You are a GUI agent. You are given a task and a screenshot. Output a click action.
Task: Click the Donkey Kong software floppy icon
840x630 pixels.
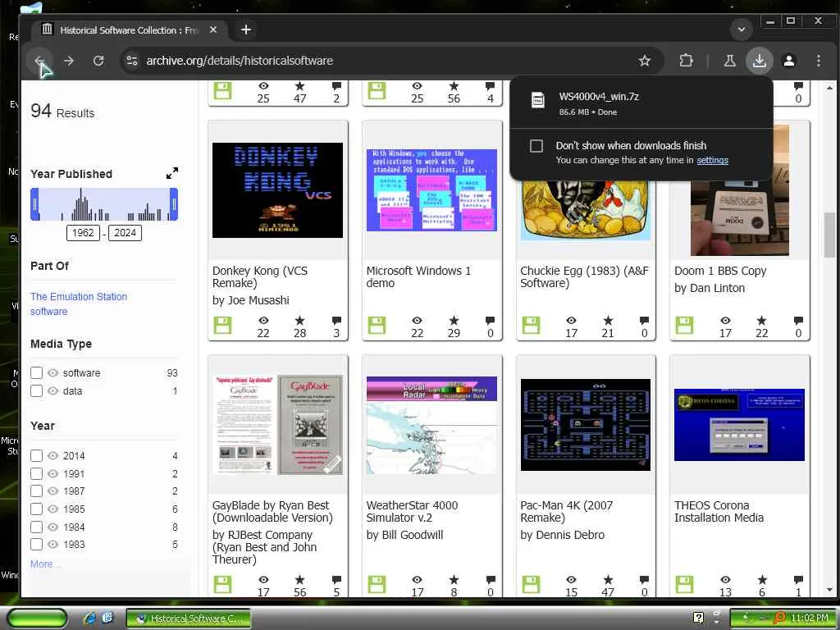tap(222, 326)
